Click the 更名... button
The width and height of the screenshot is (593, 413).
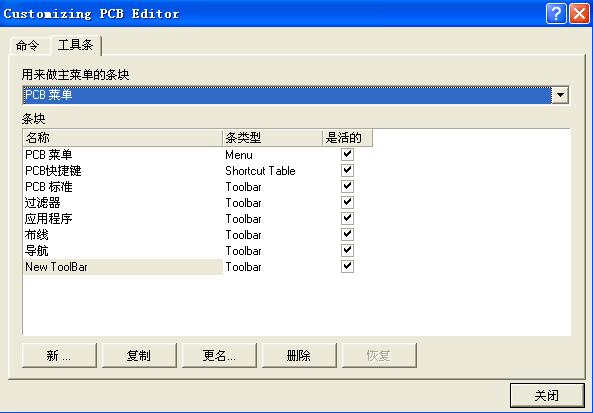click(219, 355)
